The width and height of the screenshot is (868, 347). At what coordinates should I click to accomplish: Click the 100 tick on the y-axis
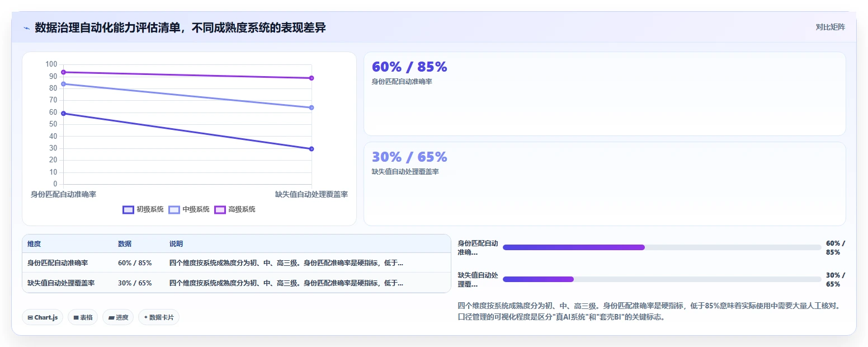[51, 64]
